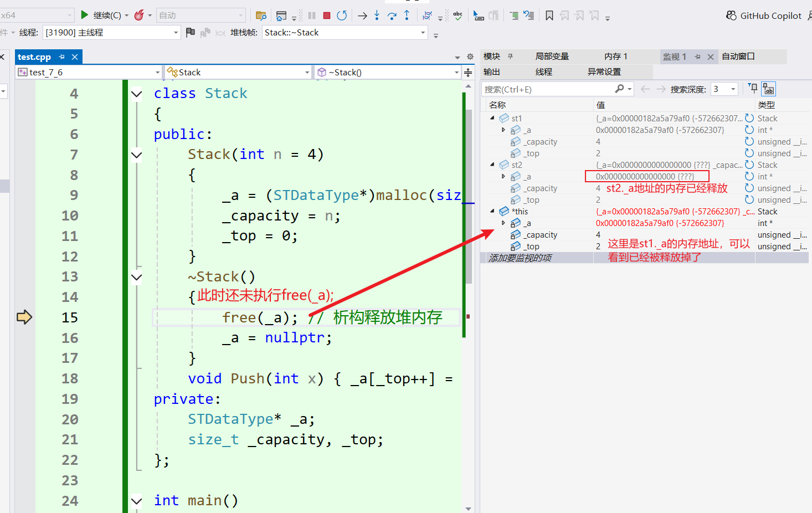
Task: Switch to the 线程 tab
Action: [543, 72]
